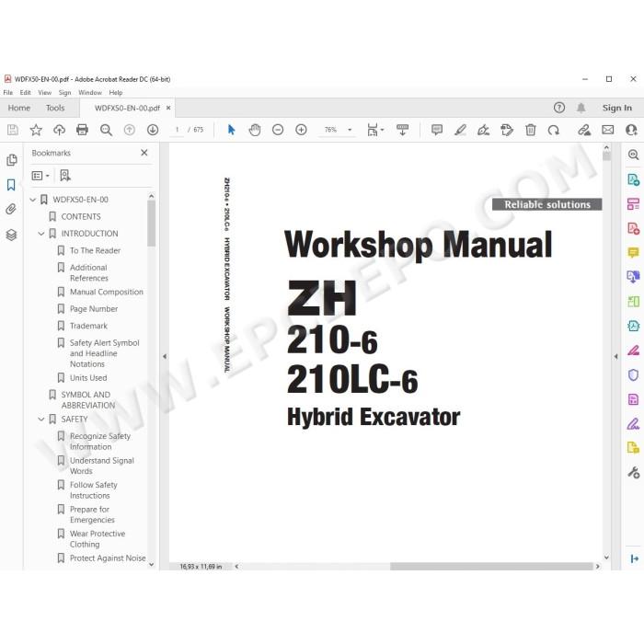Go to next page arrow
644x644 pixels.
(x=153, y=131)
